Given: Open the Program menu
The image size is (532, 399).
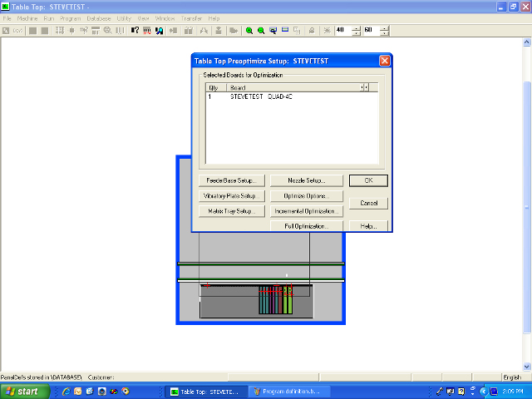Looking at the screenshot, I should click(71, 18).
